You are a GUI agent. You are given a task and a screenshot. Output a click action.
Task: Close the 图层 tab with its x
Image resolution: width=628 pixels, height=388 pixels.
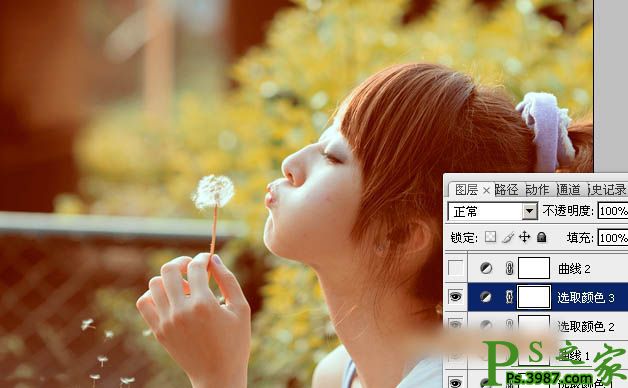[486, 191]
